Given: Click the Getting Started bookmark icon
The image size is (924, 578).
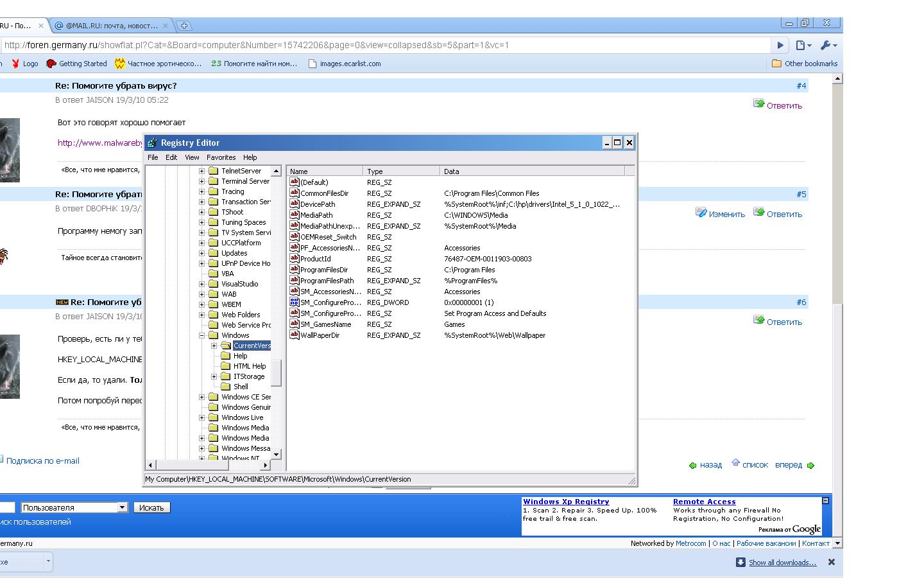Looking at the screenshot, I should (x=51, y=64).
